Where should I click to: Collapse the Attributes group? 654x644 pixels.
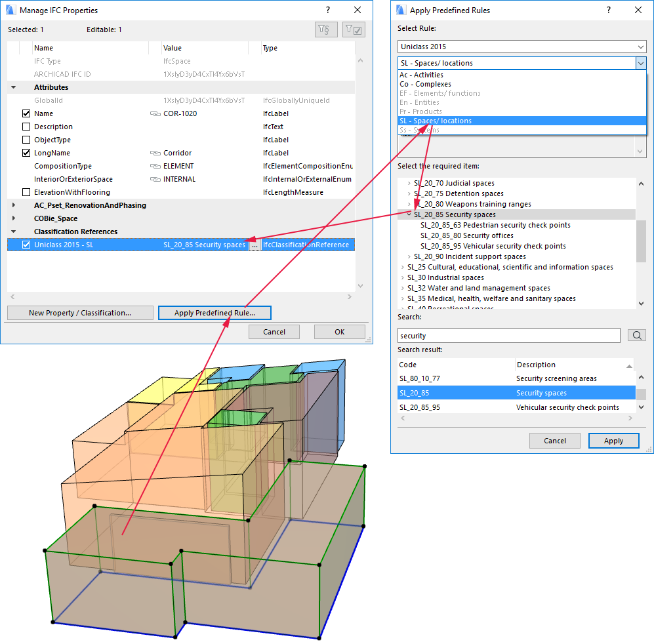coord(13,87)
